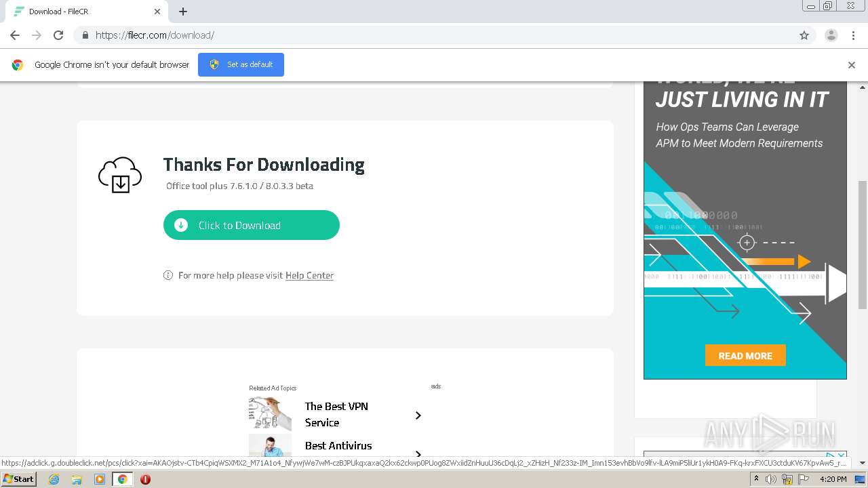Open the Windows Start menu
Screen dimensions: 868x488
19,479
